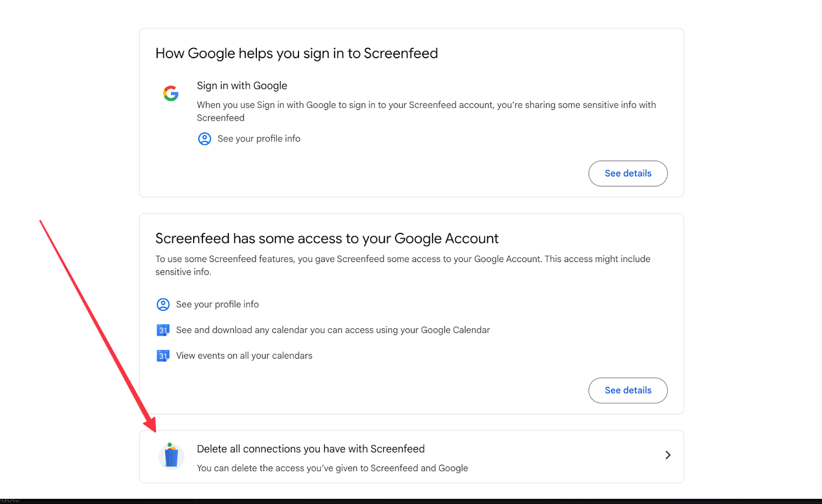Open See details for Screenfeed account access
Viewport: 822px width, 504px height.
tap(628, 390)
